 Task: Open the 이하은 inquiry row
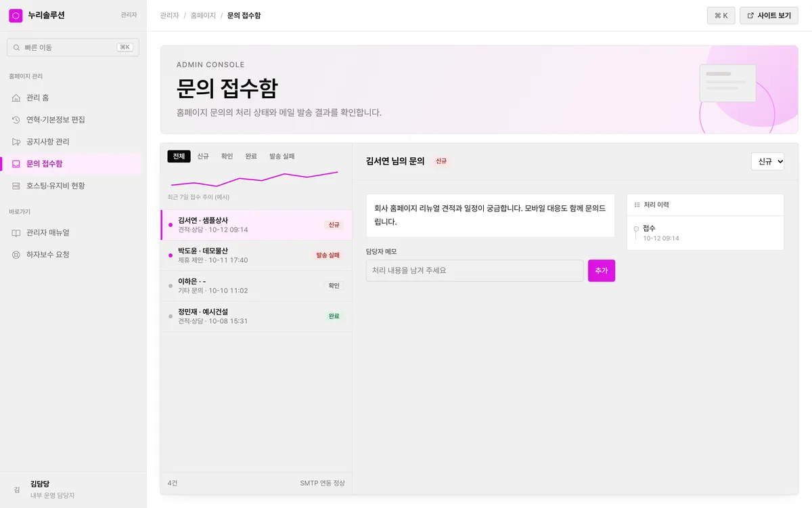pos(256,286)
